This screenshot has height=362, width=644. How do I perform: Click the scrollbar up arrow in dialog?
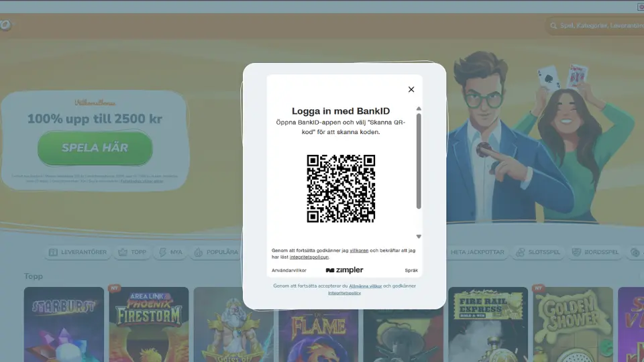tap(419, 109)
